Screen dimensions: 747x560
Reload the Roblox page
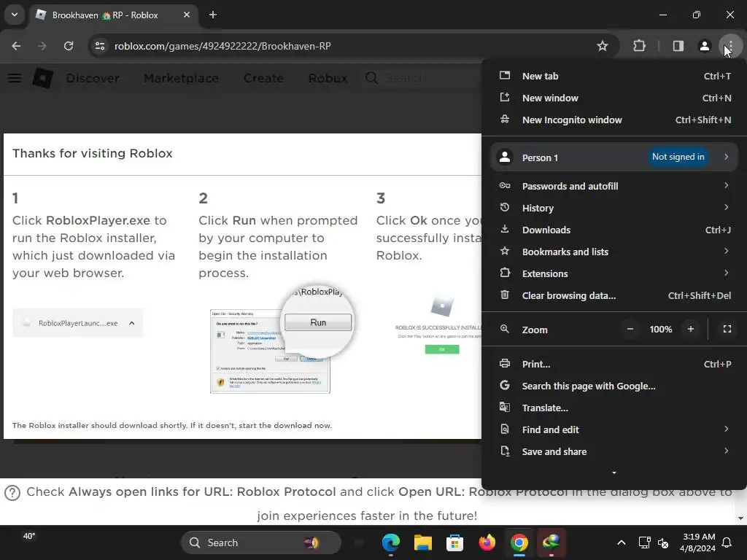[x=69, y=46]
